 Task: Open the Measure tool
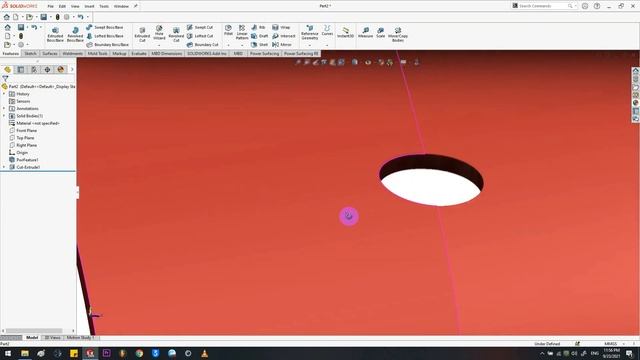point(365,33)
